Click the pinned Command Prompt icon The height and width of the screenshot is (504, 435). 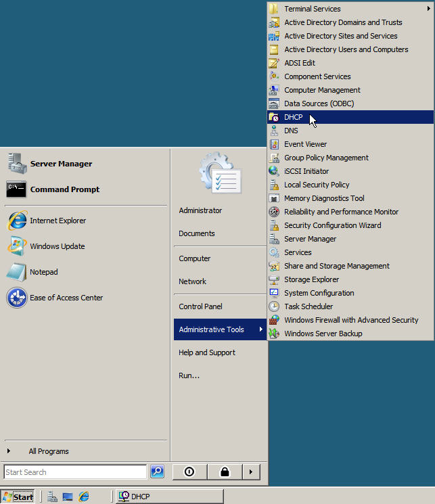click(x=17, y=189)
